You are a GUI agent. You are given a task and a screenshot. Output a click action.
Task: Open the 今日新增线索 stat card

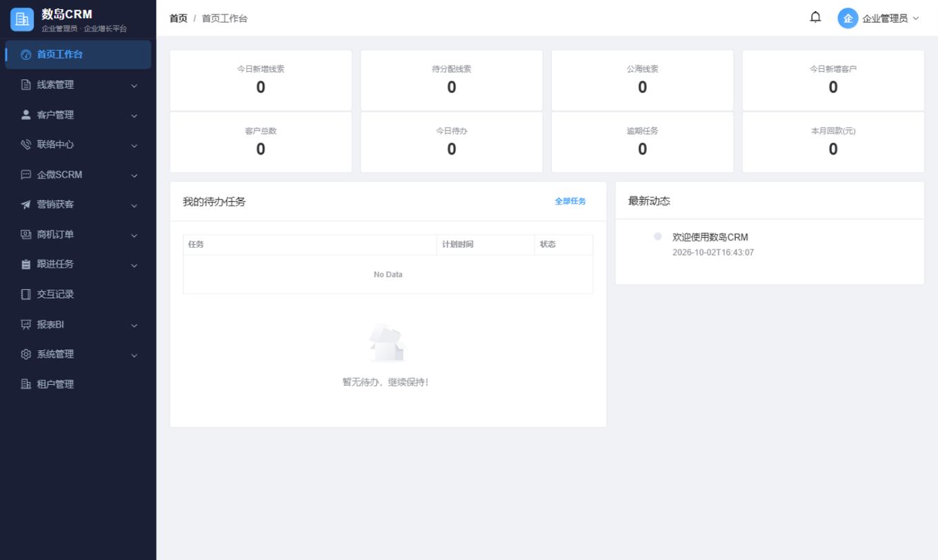261,80
